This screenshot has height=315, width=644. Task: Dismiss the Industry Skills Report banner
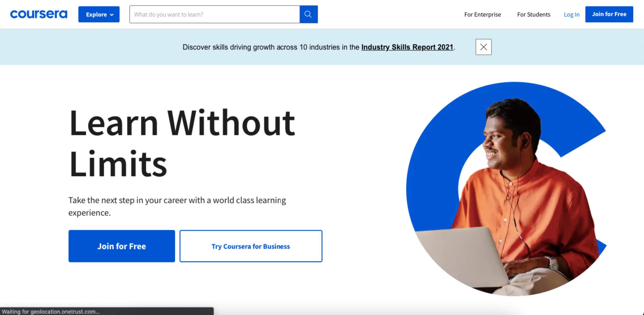click(x=483, y=47)
